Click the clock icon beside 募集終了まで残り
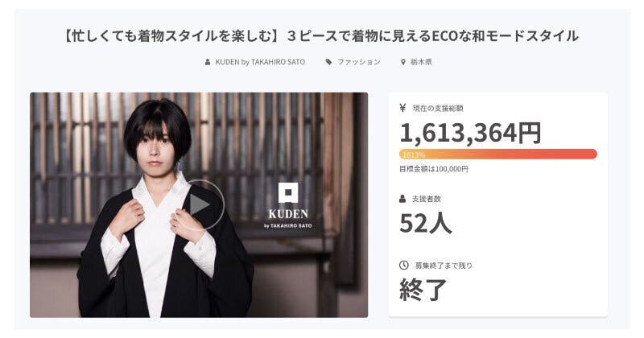Screen dimensions: 644x338 click(404, 266)
